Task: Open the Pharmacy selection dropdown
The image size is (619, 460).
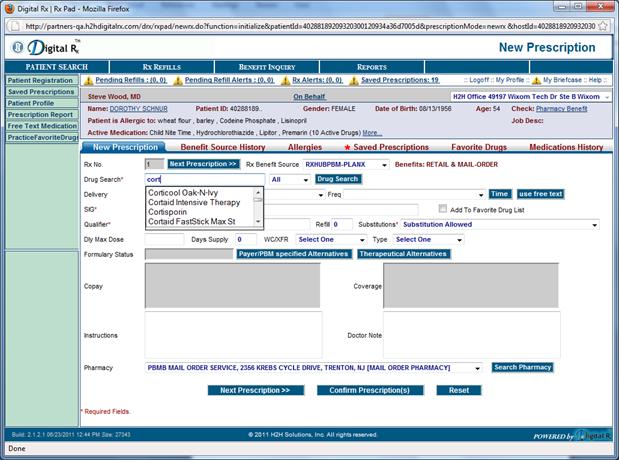Action: [483, 367]
